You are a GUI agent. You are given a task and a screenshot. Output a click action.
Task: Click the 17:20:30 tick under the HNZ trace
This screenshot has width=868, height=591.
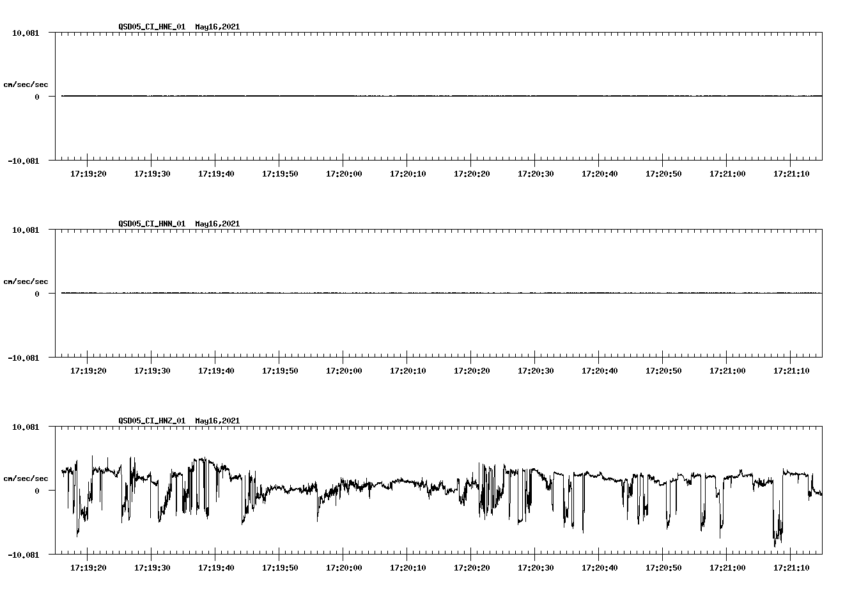point(535,567)
